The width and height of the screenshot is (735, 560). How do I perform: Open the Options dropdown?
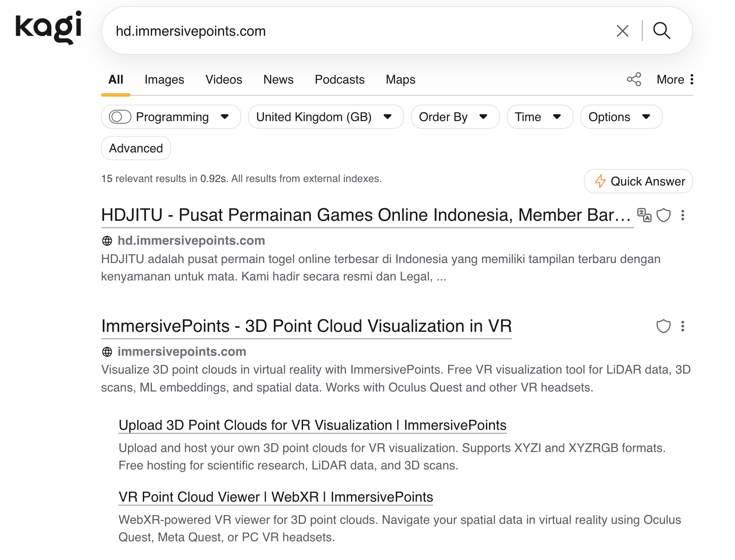click(x=621, y=117)
